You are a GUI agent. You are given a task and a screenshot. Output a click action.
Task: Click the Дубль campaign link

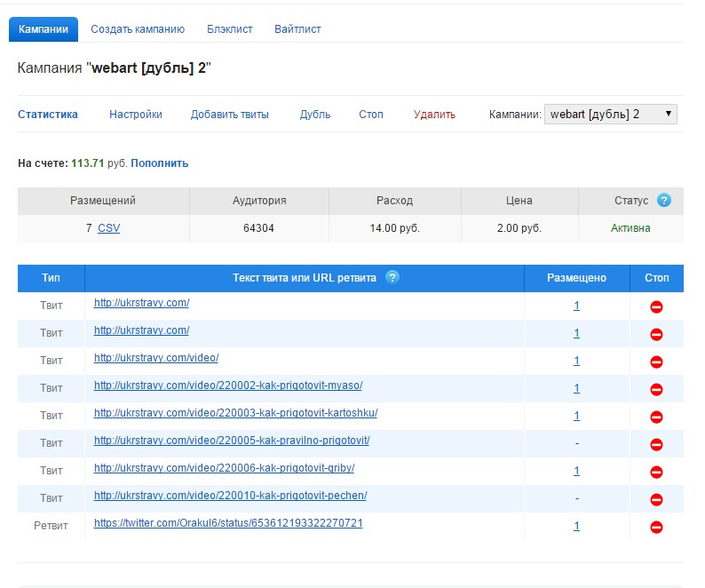[x=314, y=115]
